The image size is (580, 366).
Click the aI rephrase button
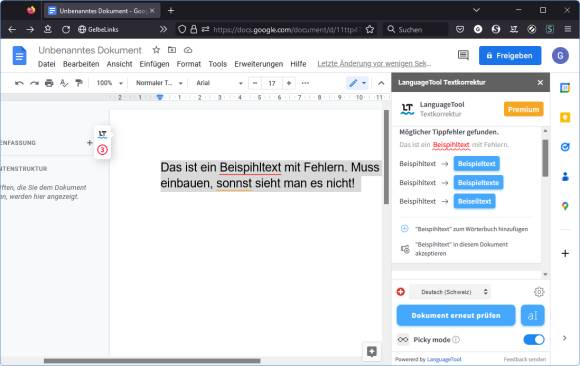(532, 315)
